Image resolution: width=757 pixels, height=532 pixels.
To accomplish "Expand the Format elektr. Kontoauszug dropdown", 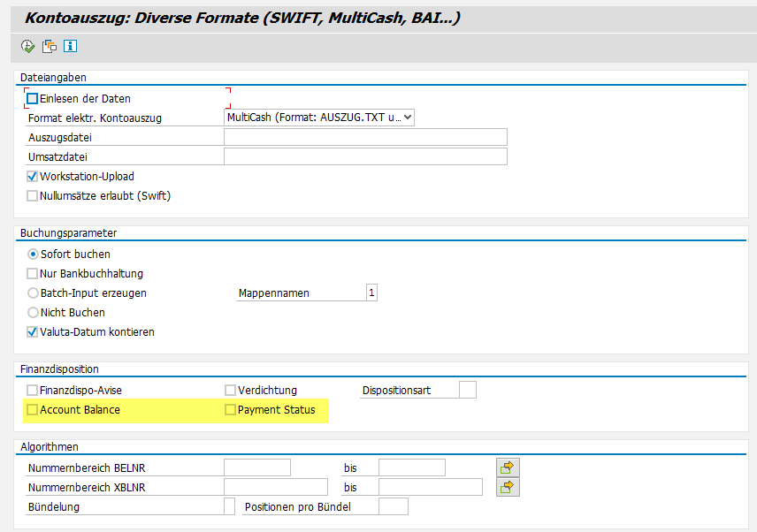I will pos(408,117).
